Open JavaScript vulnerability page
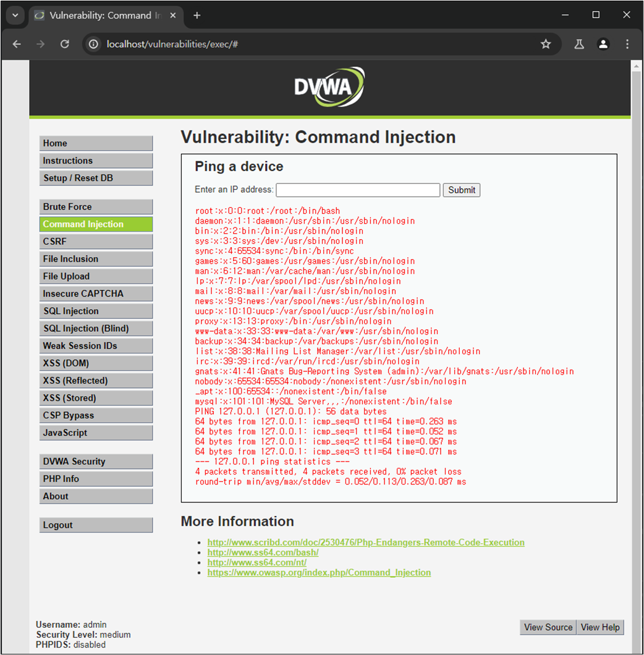This screenshot has height=655, width=644. point(96,433)
